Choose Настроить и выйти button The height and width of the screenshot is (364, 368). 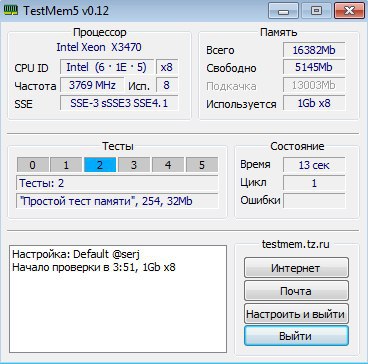pos(296,314)
